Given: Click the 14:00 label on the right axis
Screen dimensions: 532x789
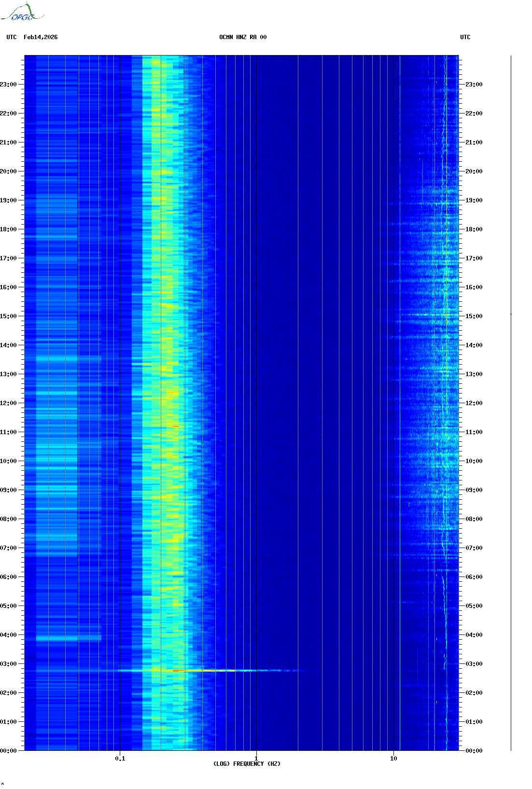Looking at the screenshot, I should [x=474, y=345].
